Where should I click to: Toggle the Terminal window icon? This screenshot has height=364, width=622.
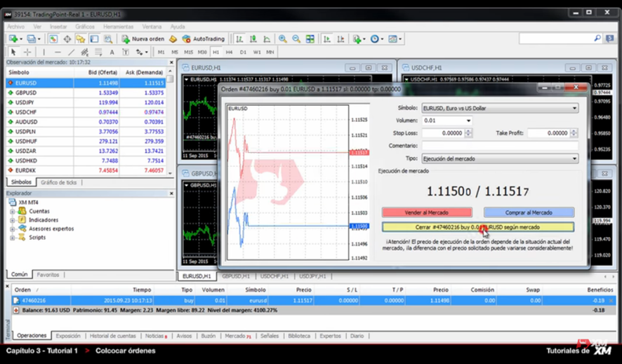pos(94,39)
